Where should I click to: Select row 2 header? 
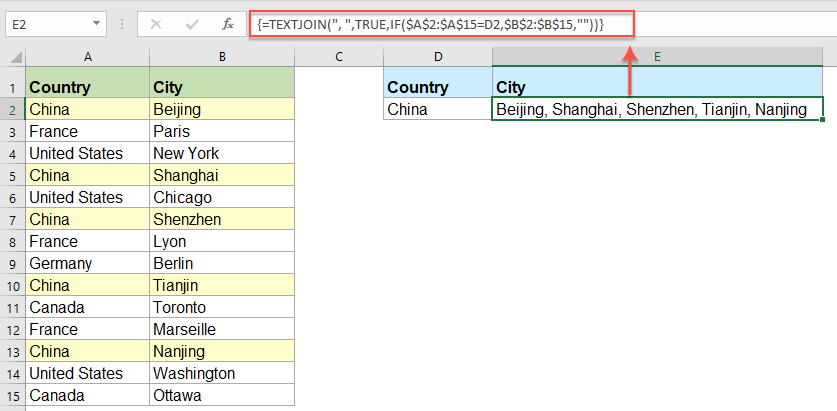12,109
